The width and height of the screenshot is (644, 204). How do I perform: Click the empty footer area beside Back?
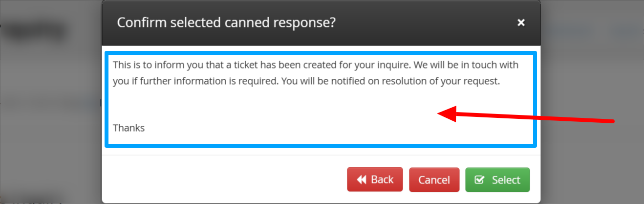point(225,180)
